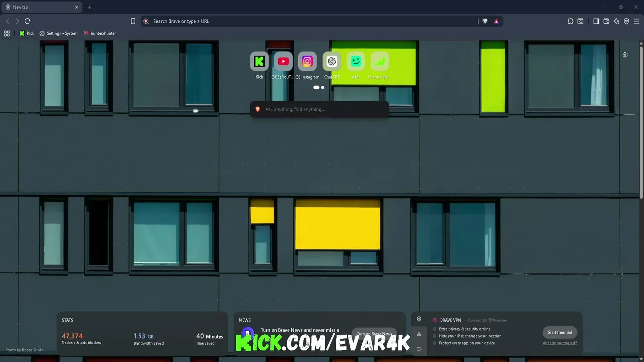Click the bookmark this tab icon
The image size is (644, 362).
[133, 21]
